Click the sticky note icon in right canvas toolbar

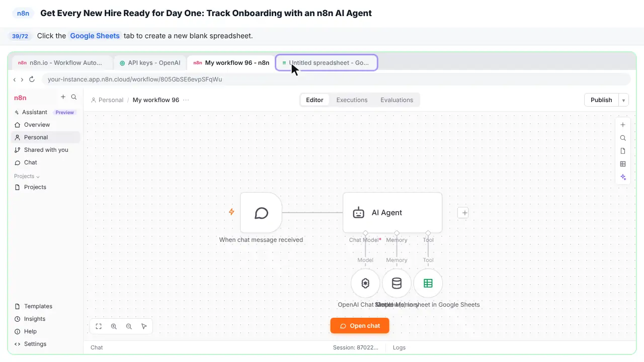[623, 151]
